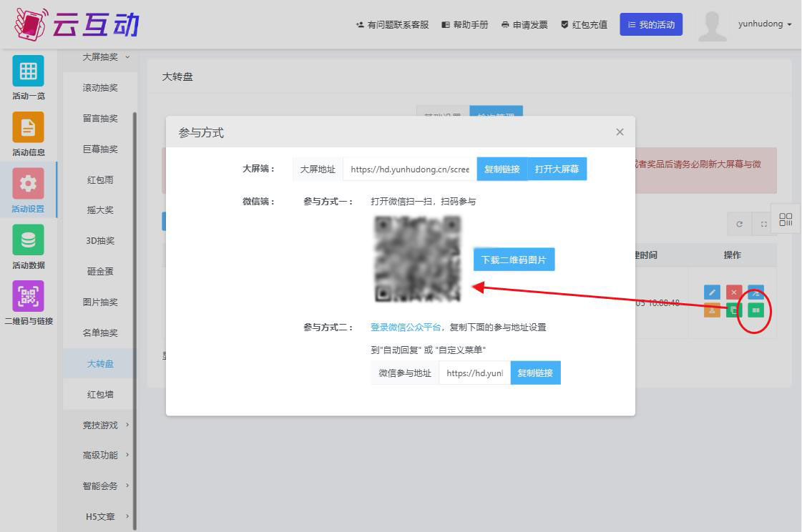Expand the 竞技游戏 menu section
The image size is (802, 532).
pyautogui.click(x=105, y=425)
